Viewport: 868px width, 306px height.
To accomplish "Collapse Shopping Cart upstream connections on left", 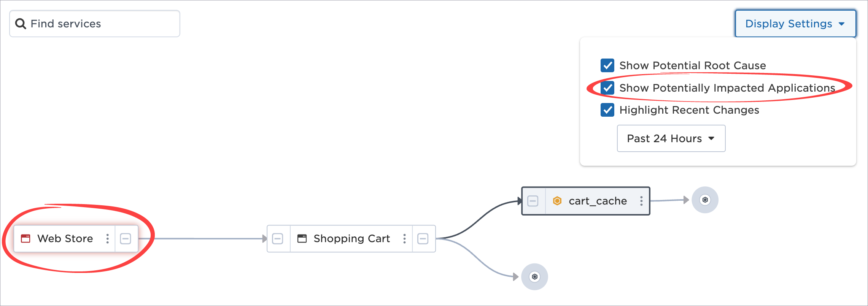I will point(278,239).
